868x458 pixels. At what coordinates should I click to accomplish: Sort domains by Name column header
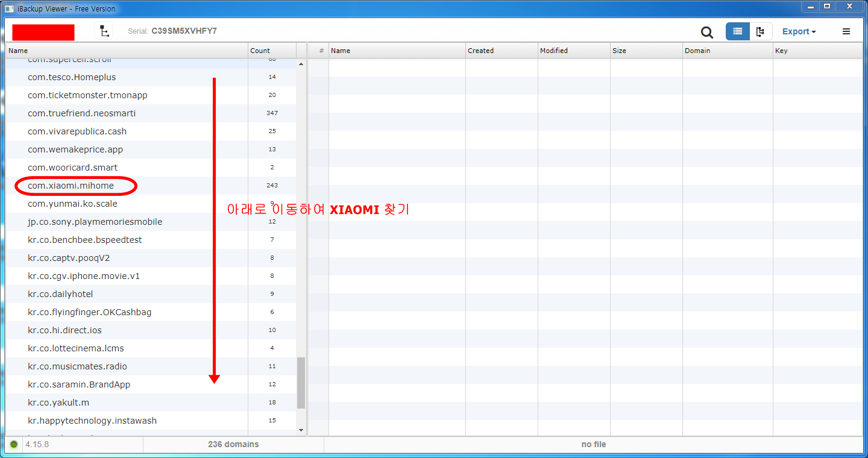tap(127, 51)
